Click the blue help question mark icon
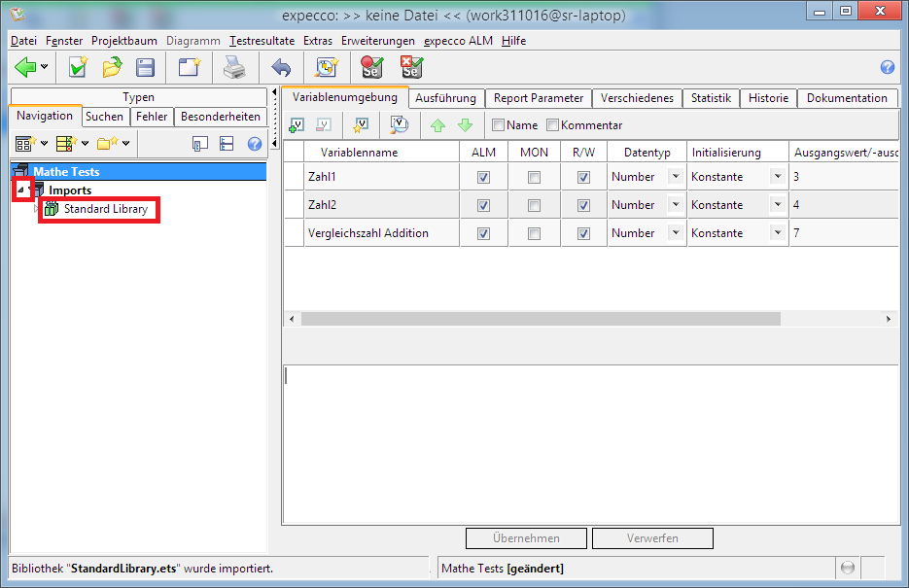Screen dimensions: 909x588 (x=887, y=67)
